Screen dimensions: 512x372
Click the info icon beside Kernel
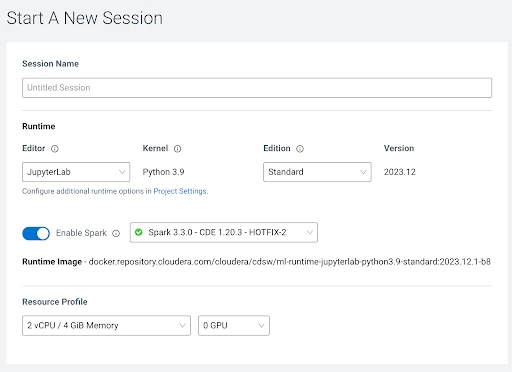pos(178,149)
